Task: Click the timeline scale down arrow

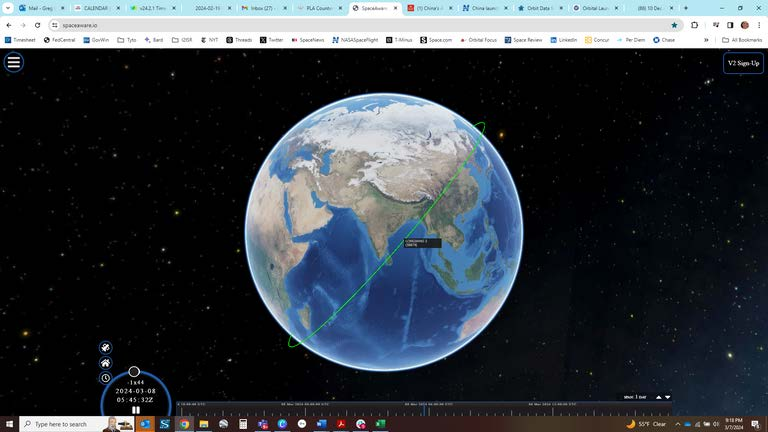Action: click(667, 397)
